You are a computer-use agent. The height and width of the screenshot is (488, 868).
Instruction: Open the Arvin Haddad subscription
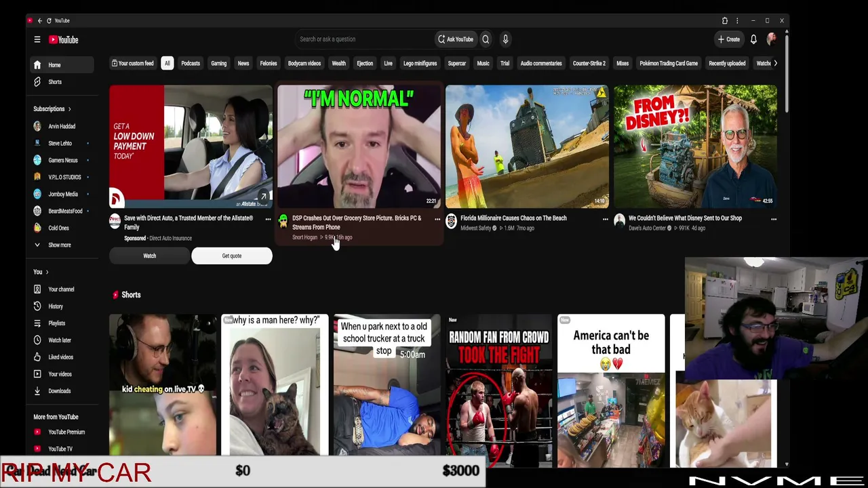pyautogui.click(x=63, y=126)
